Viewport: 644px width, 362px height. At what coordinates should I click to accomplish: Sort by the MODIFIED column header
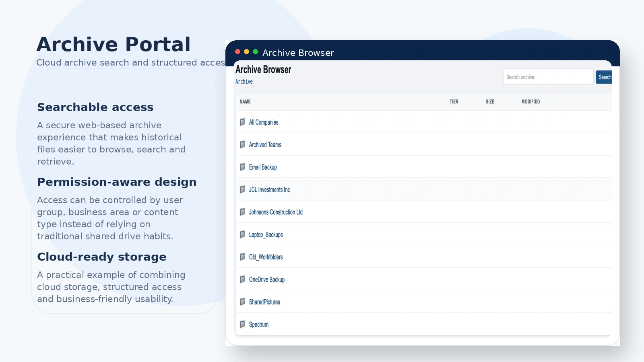point(530,102)
